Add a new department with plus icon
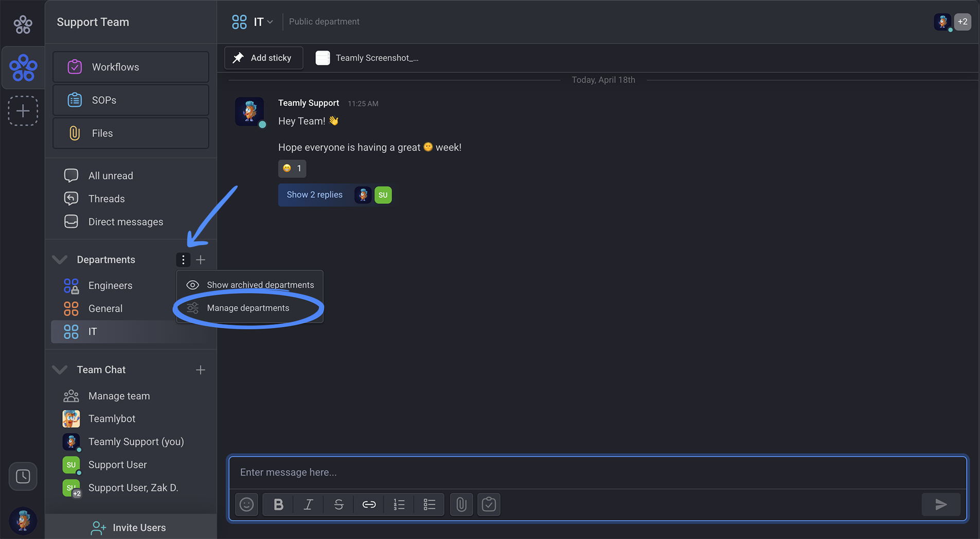The width and height of the screenshot is (980, 539). tap(201, 259)
